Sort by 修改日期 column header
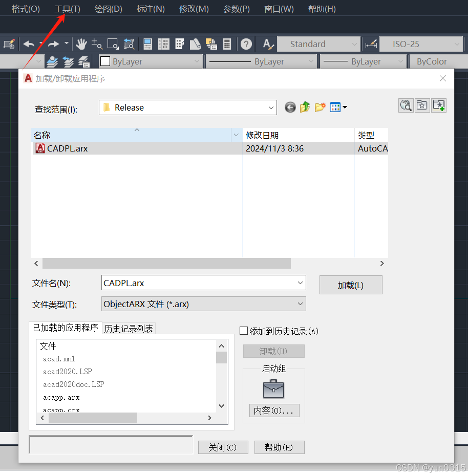 click(x=298, y=135)
